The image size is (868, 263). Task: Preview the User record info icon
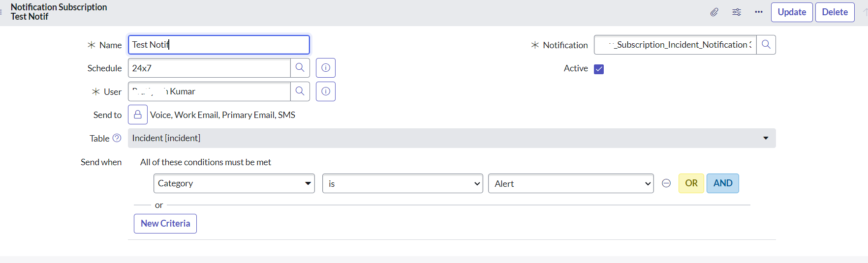coord(326,91)
